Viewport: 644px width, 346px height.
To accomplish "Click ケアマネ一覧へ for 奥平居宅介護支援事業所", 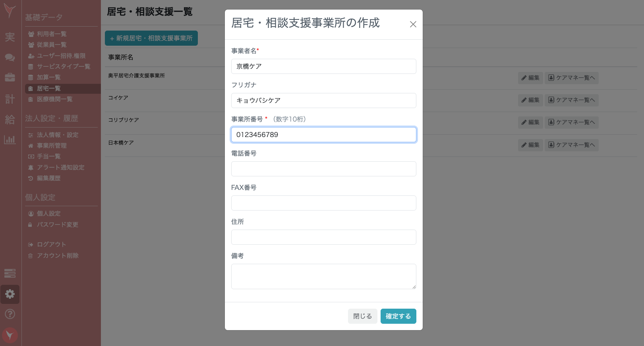I will 572,78.
